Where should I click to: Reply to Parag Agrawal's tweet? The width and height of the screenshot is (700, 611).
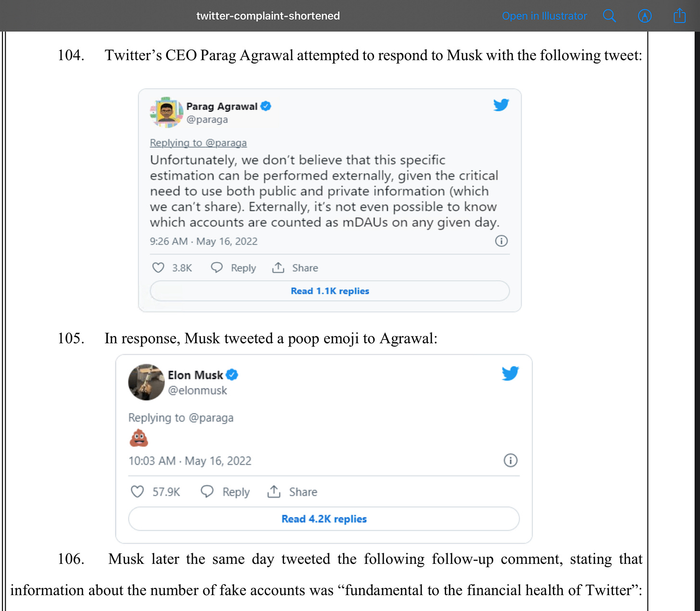(x=233, y=268)
